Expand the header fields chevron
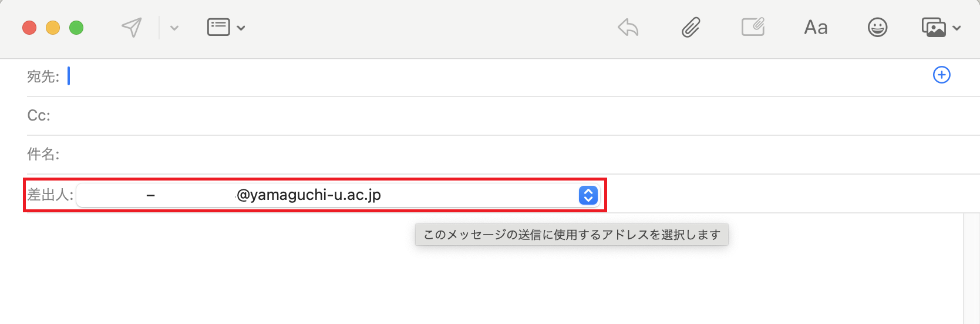This screenshot has height=324, width=980. [241, 28]
